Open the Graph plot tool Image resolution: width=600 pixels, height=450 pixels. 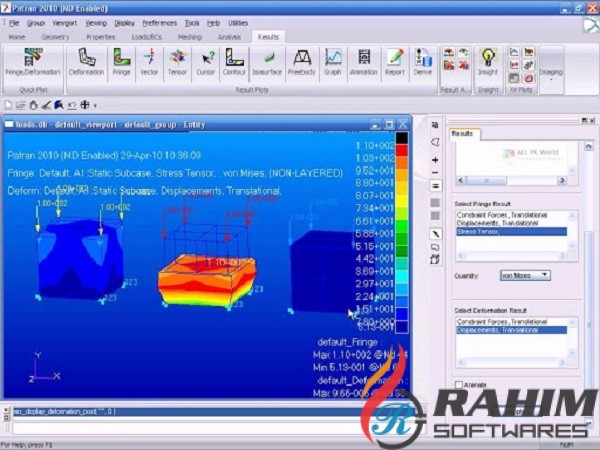[333, 62]
